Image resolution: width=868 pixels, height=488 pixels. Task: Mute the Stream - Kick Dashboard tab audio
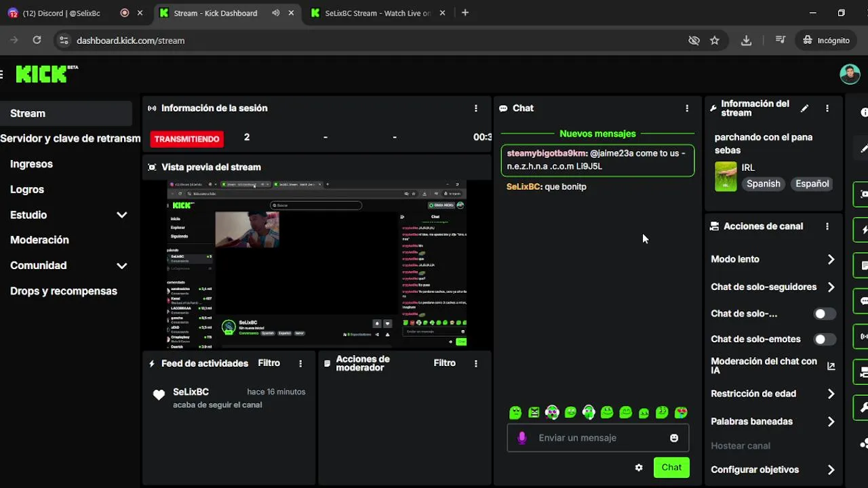[276, 13]
